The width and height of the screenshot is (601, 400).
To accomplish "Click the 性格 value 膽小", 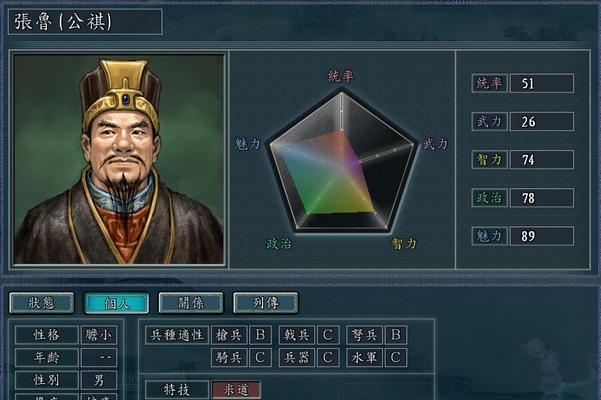I will 99,335.
